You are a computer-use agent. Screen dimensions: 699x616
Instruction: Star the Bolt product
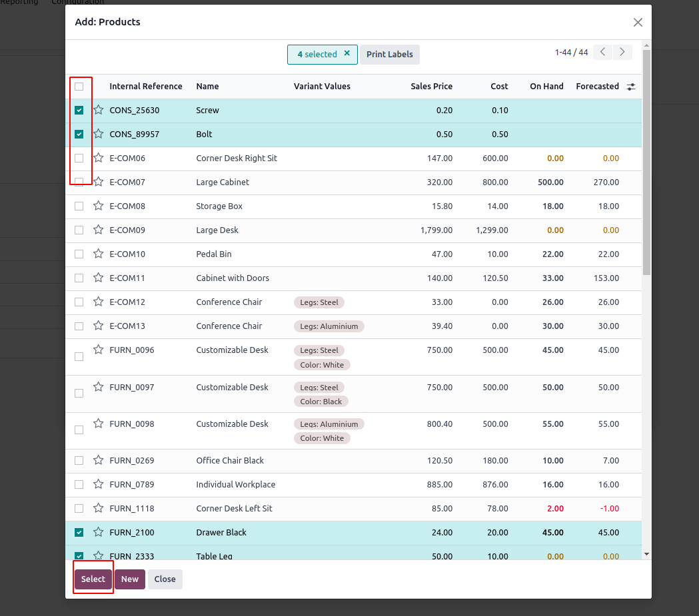click(99, 134)
